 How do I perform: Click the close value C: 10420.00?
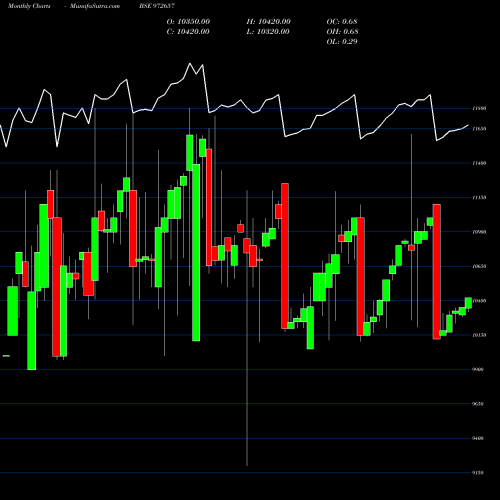pyautogui.click(x=188, y=31)
